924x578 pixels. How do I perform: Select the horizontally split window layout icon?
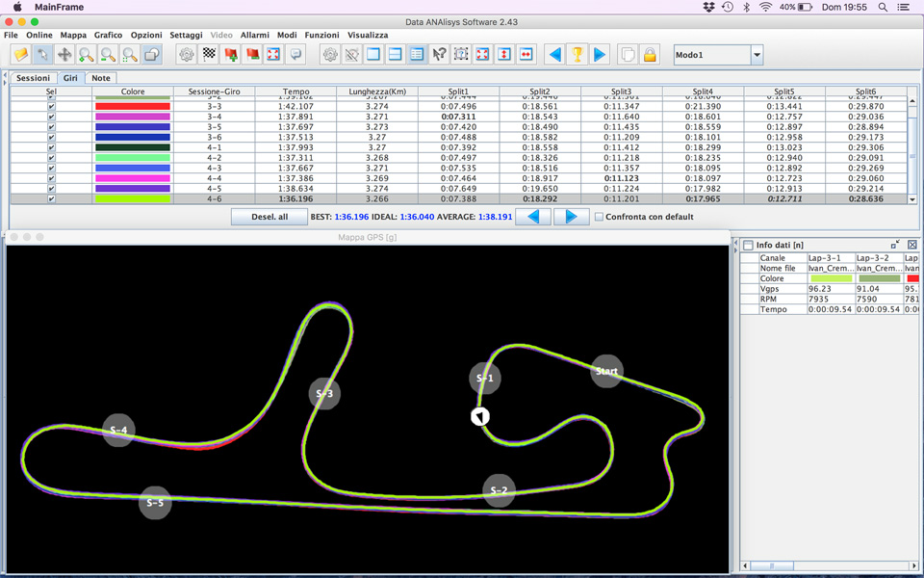(x=396, y=55)
